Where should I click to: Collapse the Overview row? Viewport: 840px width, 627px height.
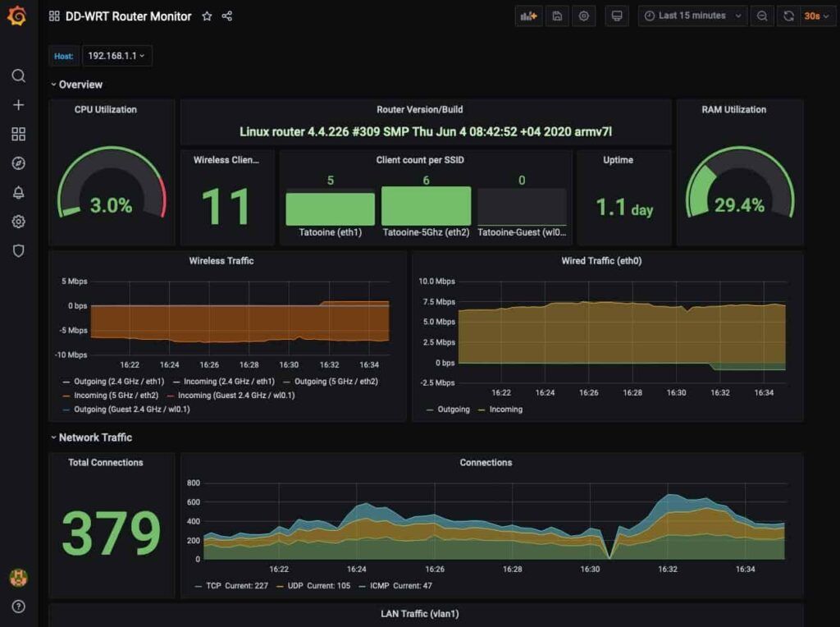click(x=79, y=84)
